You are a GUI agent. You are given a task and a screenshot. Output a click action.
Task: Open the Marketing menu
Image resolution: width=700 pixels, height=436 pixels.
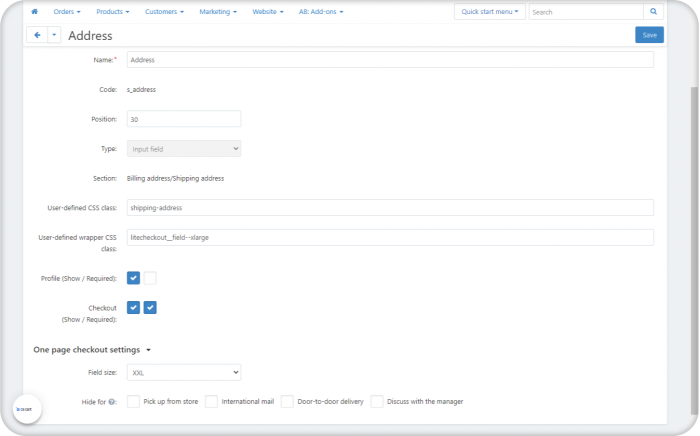click(x=218, y=12)
